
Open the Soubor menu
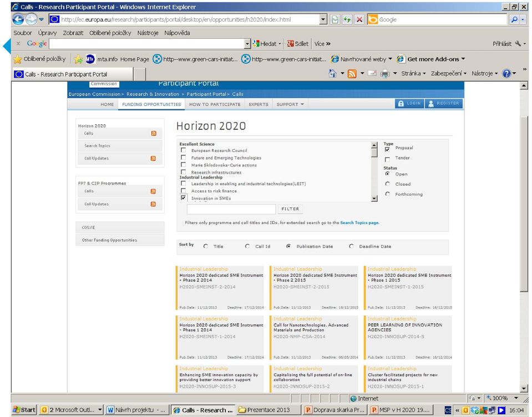pos(23,33)
